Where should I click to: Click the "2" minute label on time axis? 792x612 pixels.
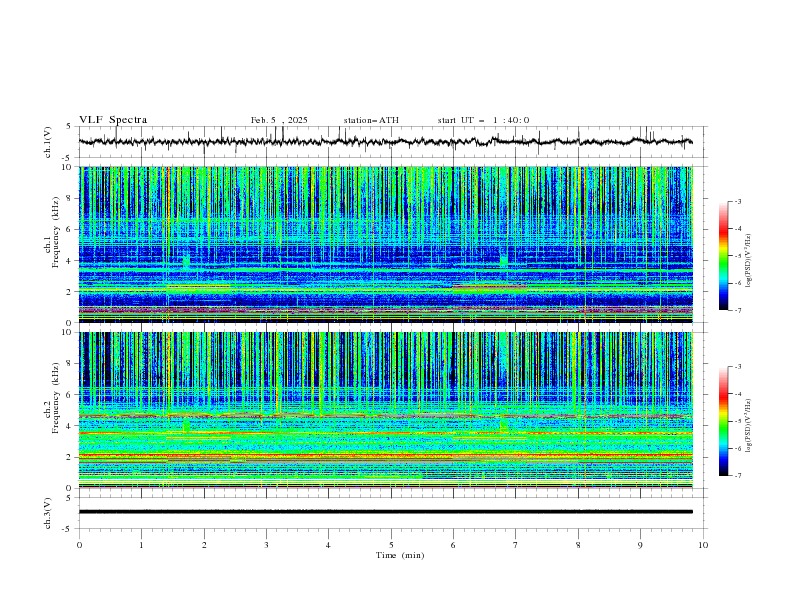tap(204, 545)
